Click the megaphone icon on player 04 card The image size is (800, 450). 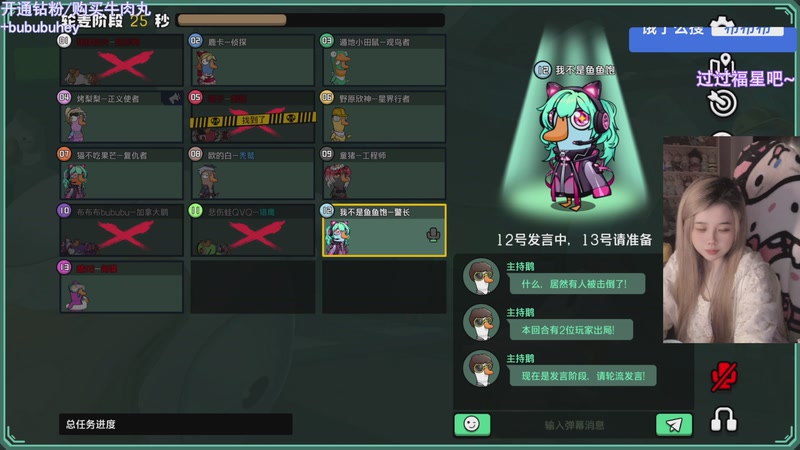(173, 98)
